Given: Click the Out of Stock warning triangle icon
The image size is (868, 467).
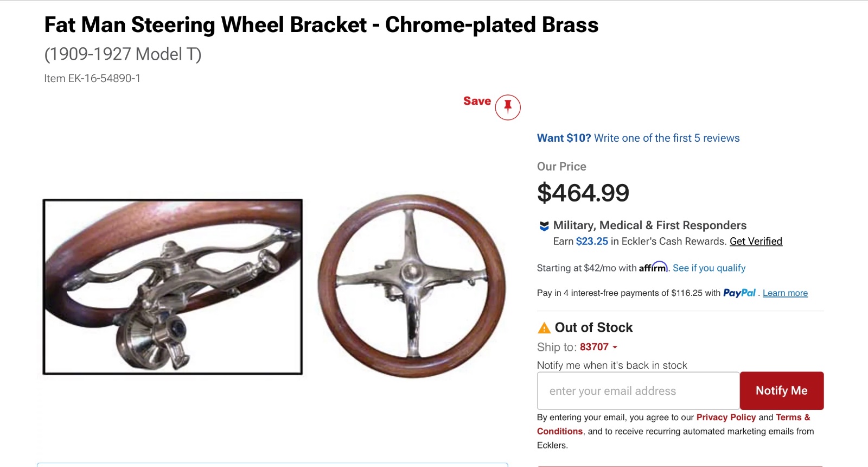Looking at the screenshot, I should (x=544, y=328).
